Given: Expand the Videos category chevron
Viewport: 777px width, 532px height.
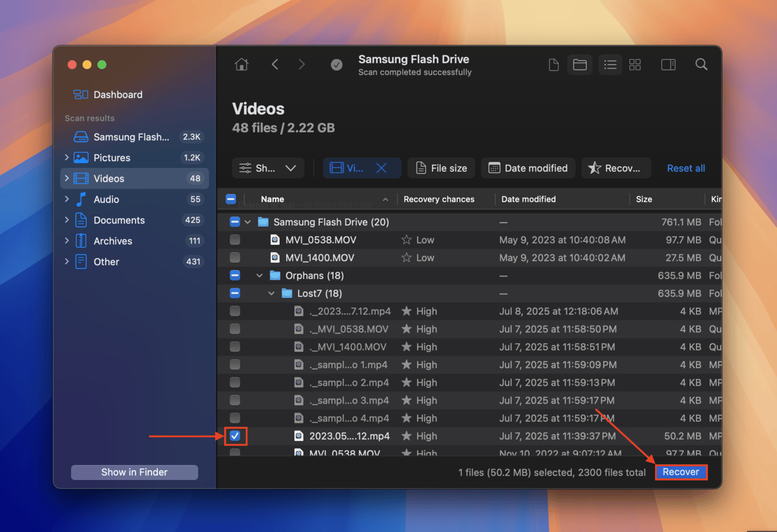Looking at the screenshot, I should coord(67,179).
